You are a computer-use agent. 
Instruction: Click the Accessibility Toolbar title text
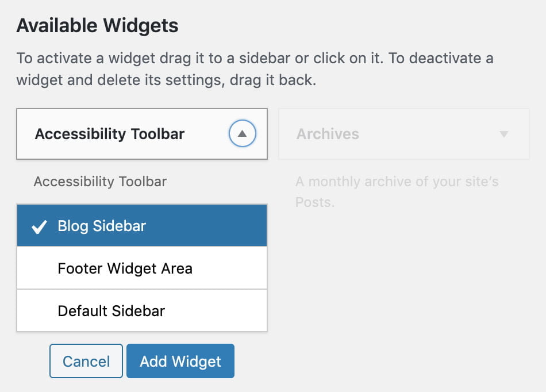pyautogui.click(x=109, y=134)
